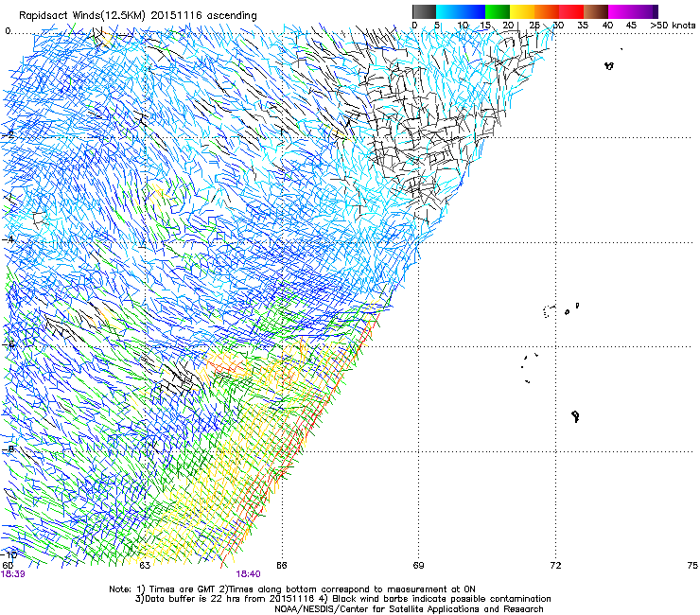The width and height of the screenshot is (700, 615).
Task: Click the 'Data buffer is 22 hrs' note line
Action: tap(342, 599)
